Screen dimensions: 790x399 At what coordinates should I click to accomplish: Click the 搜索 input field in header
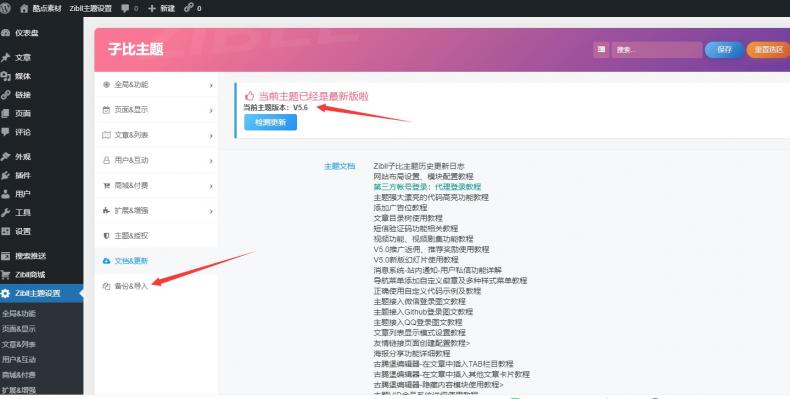pyautogui.click(x=656, y=49)
